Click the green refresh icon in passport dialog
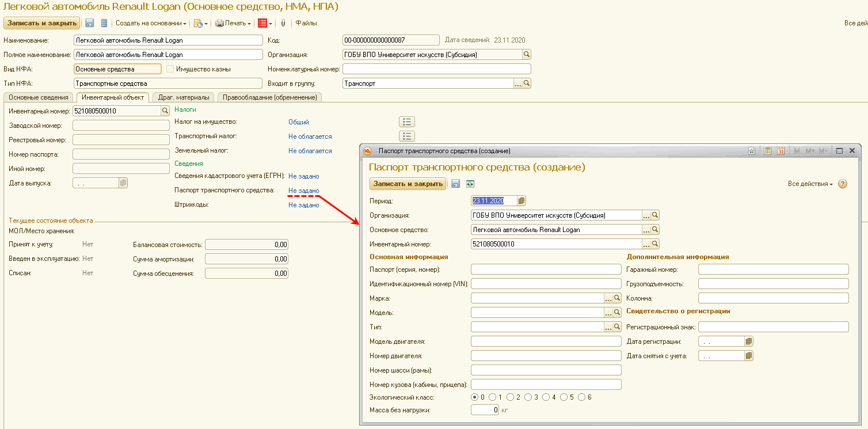This screenshot has height=429, width=868. pos(470,184)
